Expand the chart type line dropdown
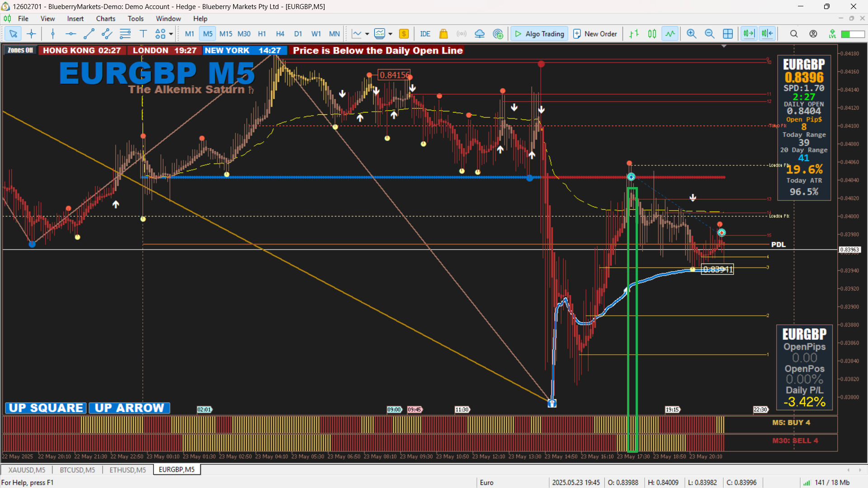 coord(367,34)
